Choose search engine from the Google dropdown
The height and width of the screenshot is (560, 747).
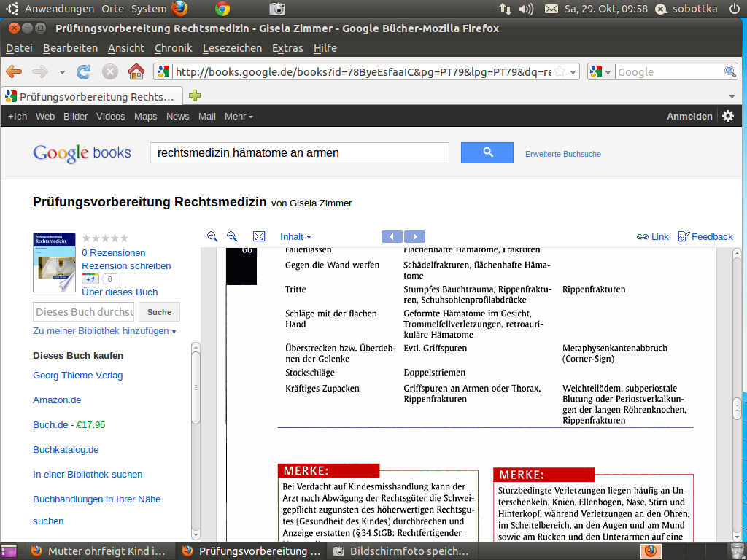click(x=600, y=72)
